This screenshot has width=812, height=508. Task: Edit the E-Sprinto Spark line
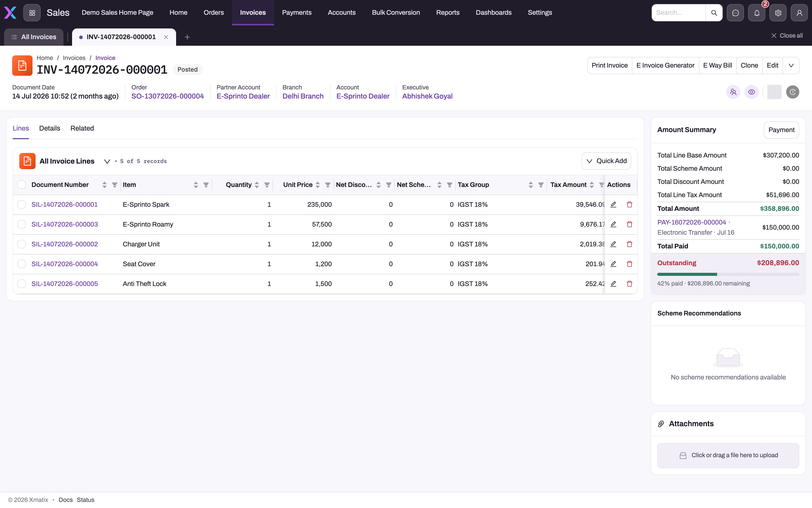coord(613,204)
